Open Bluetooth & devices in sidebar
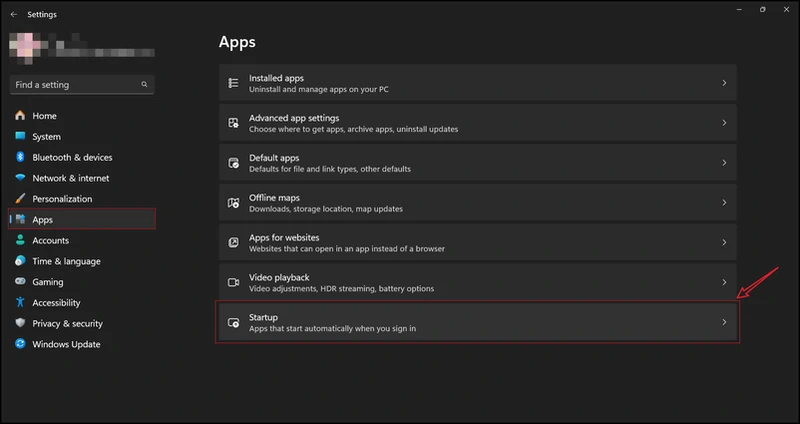 click(71, 157)
